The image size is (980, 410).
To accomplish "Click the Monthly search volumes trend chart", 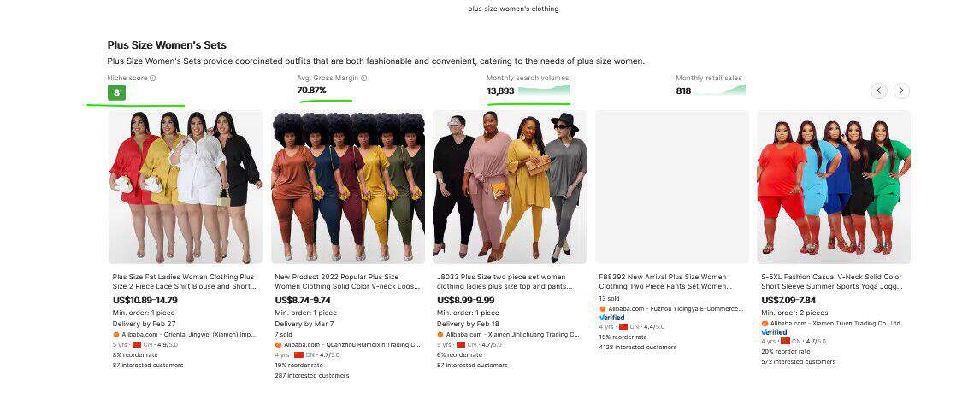I will [544, 91].
